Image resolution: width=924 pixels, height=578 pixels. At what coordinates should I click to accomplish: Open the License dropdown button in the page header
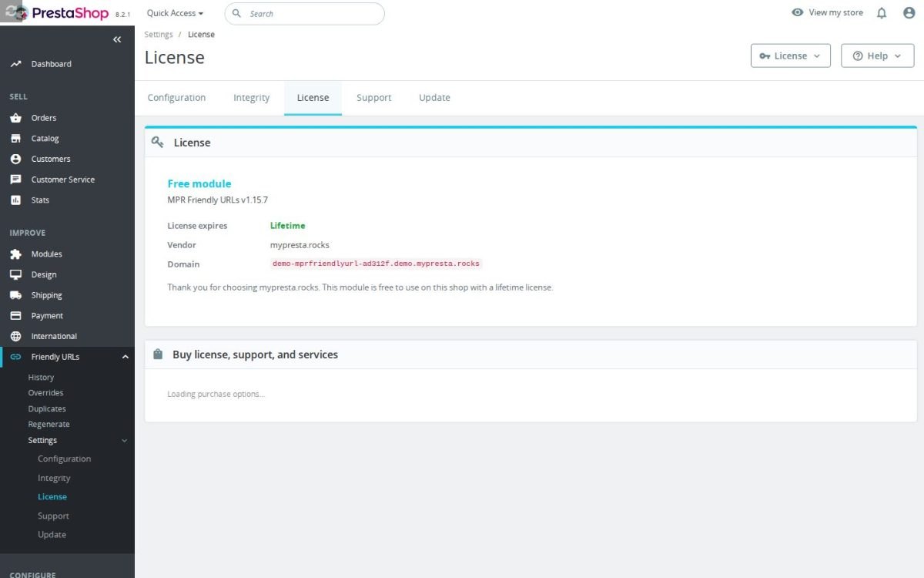pos(791,55)
